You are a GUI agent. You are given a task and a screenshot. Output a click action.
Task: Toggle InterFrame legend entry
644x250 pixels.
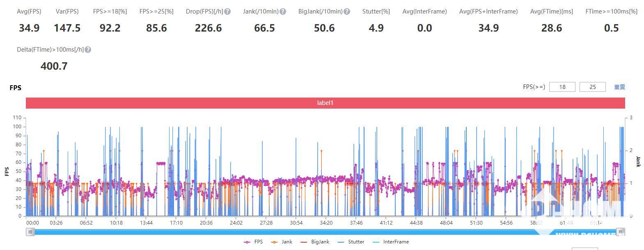(x=390, y=242)
